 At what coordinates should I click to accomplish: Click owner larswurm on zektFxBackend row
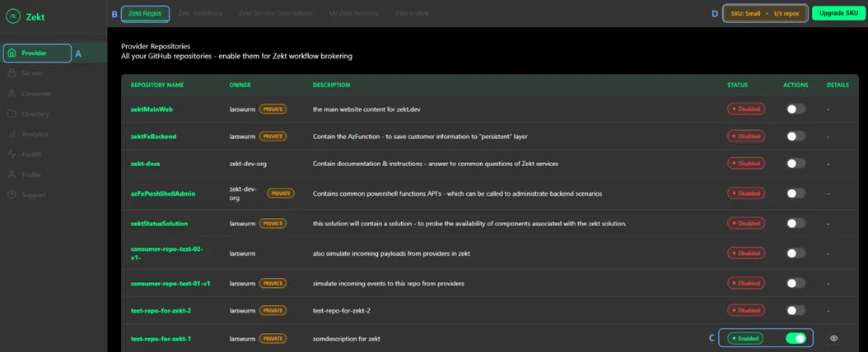pos(242,136)
